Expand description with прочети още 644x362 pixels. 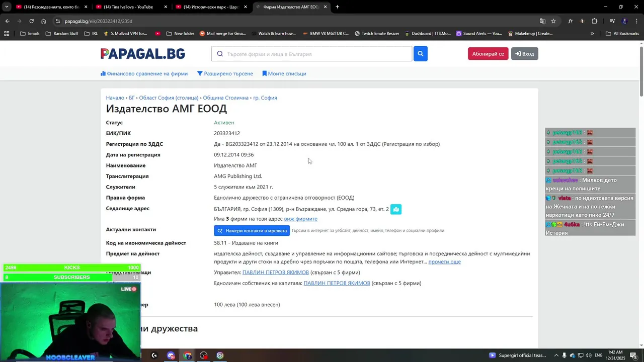[x=444, y=261]
